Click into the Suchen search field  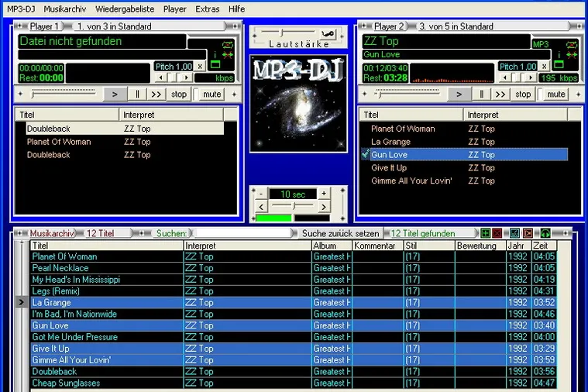pos(243,233)
